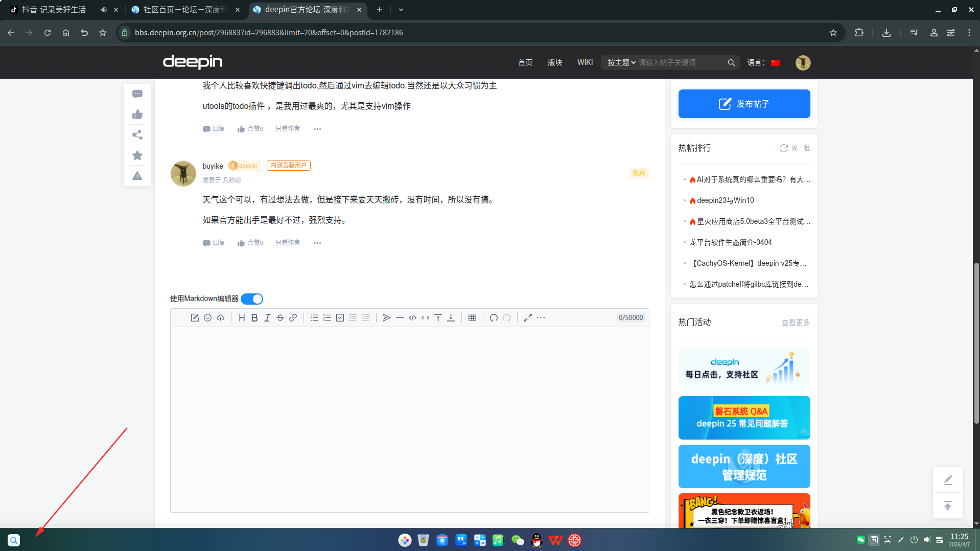Screen dimensions: 980x551
Task: Click 只看作者 under buyike's reply
Action: pos(288,243)
